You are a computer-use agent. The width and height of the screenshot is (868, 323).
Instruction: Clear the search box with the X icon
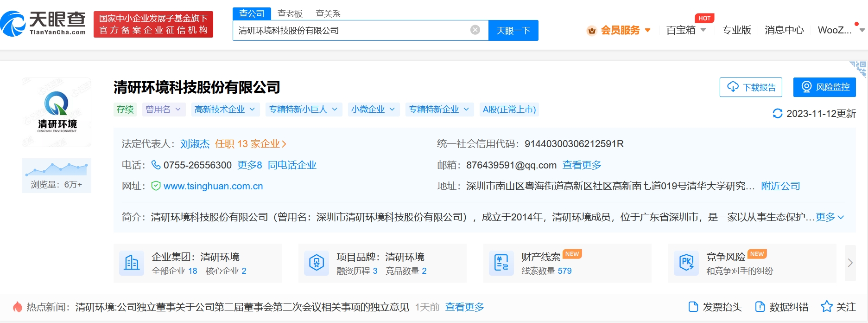click(475, 30)
